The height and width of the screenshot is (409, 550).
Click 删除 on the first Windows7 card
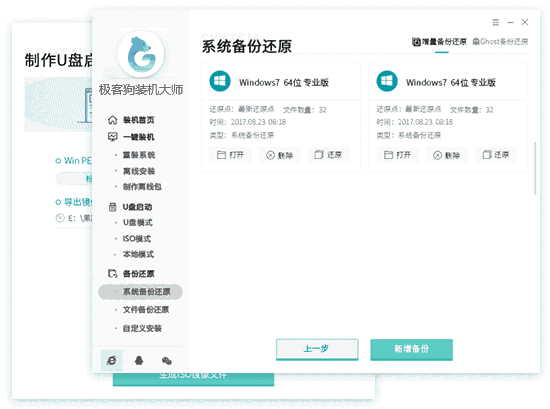(280, 155)
